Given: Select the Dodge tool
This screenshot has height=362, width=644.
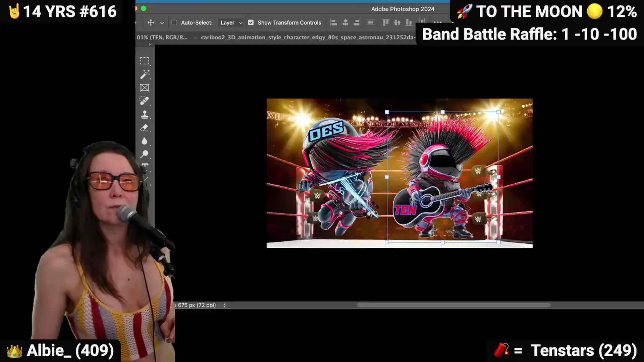Looking at the screenshot, I should [x=145, y=154].
